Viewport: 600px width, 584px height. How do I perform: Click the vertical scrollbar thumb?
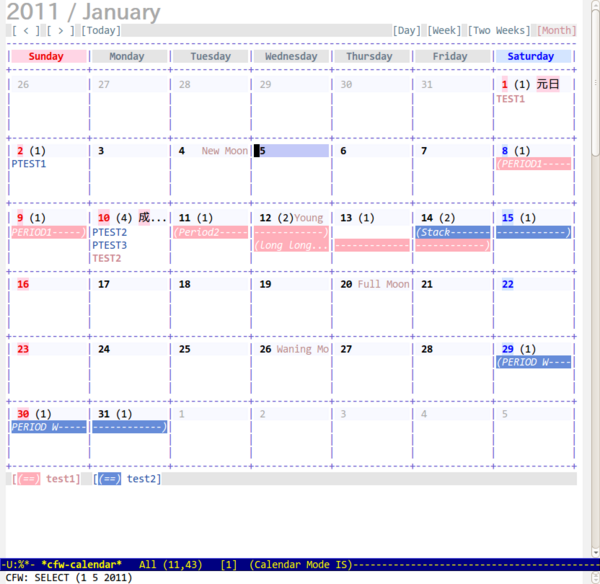pos(595,82)
